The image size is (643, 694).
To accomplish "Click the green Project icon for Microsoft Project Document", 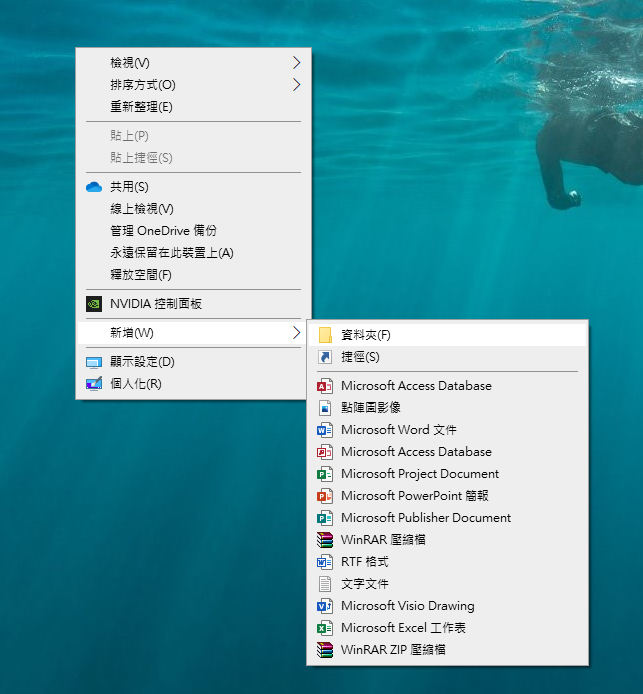I will point(325,474).
